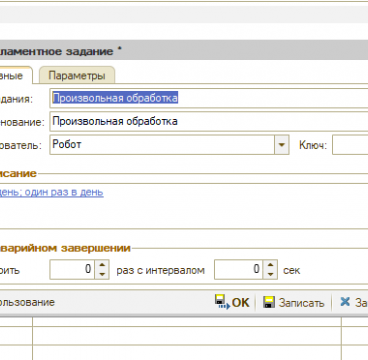The width and height of the screenshot is (368, 360).
Task: Increase the interval seconds with the up arrow
Action: [270, 265]
